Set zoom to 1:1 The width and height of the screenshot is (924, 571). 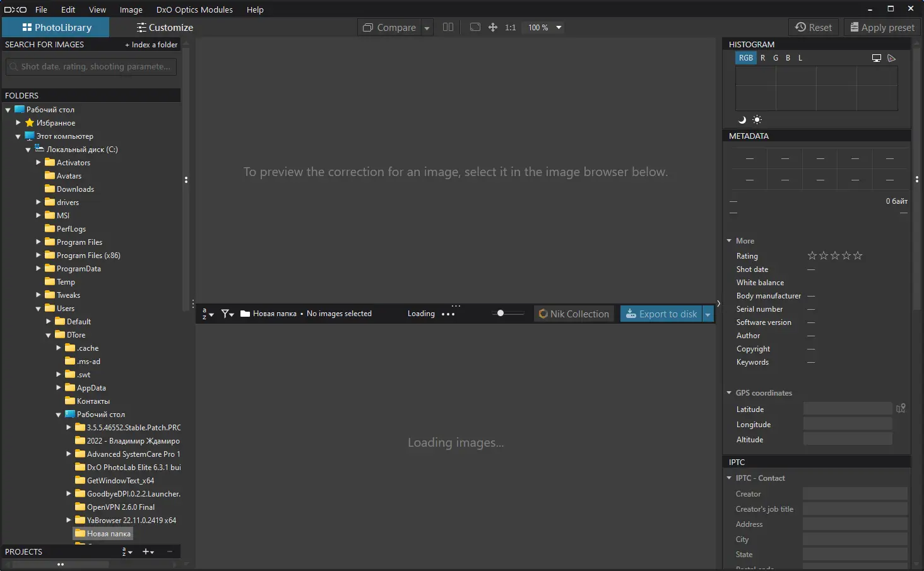point(511,27)
